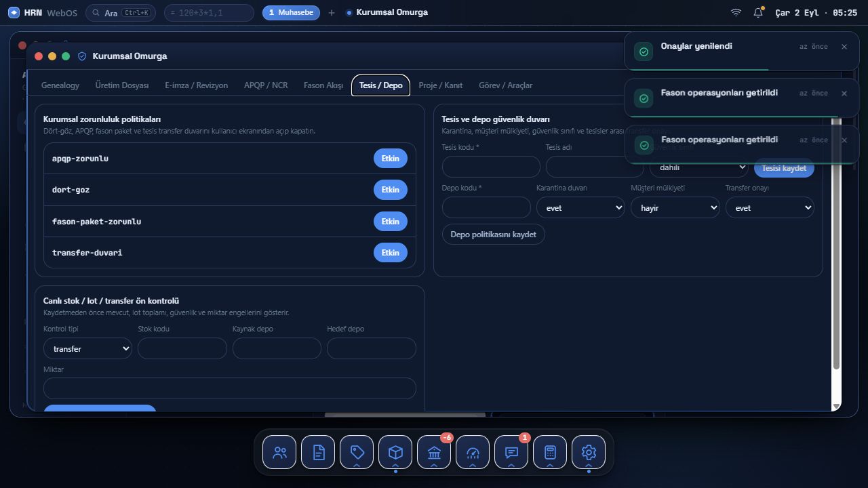Image resolution: width=868 pixels, height=488 pixels.
Task: Open the security class dropdown showing 'dahili'
Action: (699, 167)
